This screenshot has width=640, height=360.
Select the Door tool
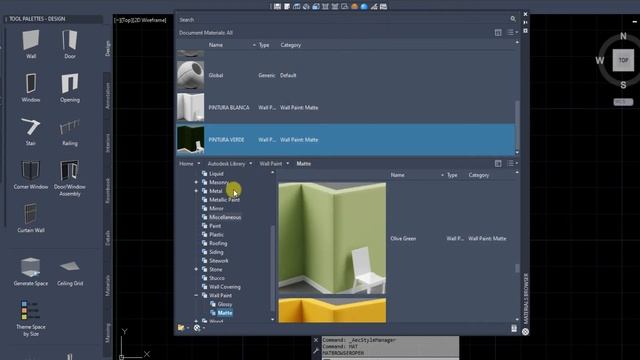pyautogui.click(x=70, y=44)
